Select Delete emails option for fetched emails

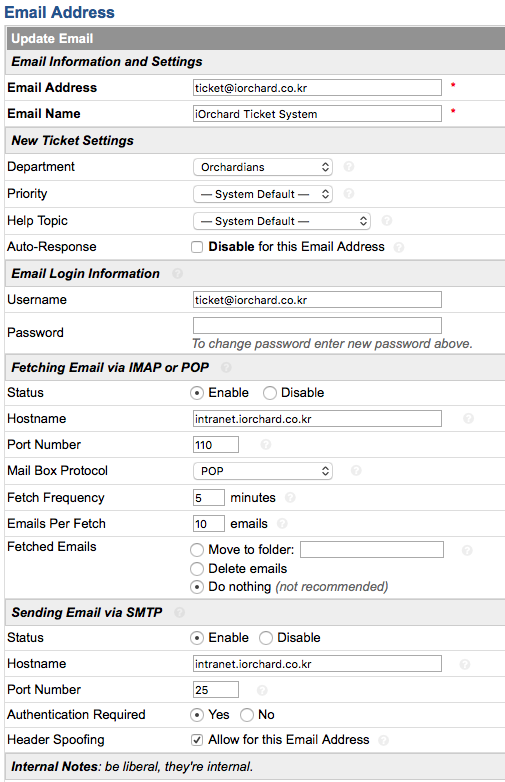point(197,569)
